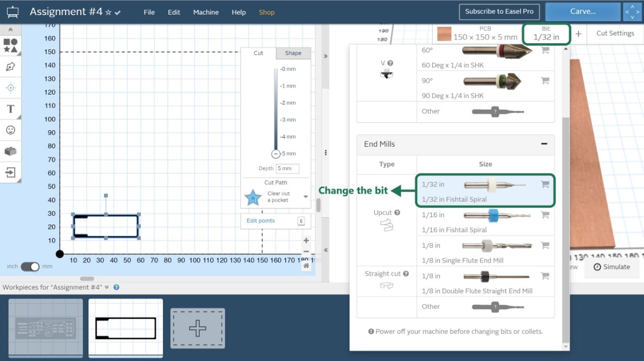Click Subscribe to Easel Pro
Image resolution: width=644 pixels, height=361 pixels.
(500, 12)
